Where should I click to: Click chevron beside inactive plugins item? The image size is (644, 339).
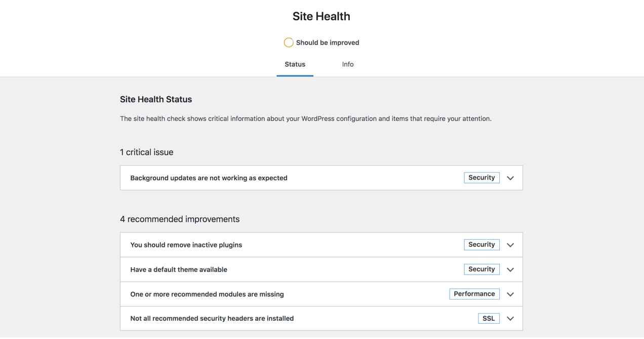[510, 245]
